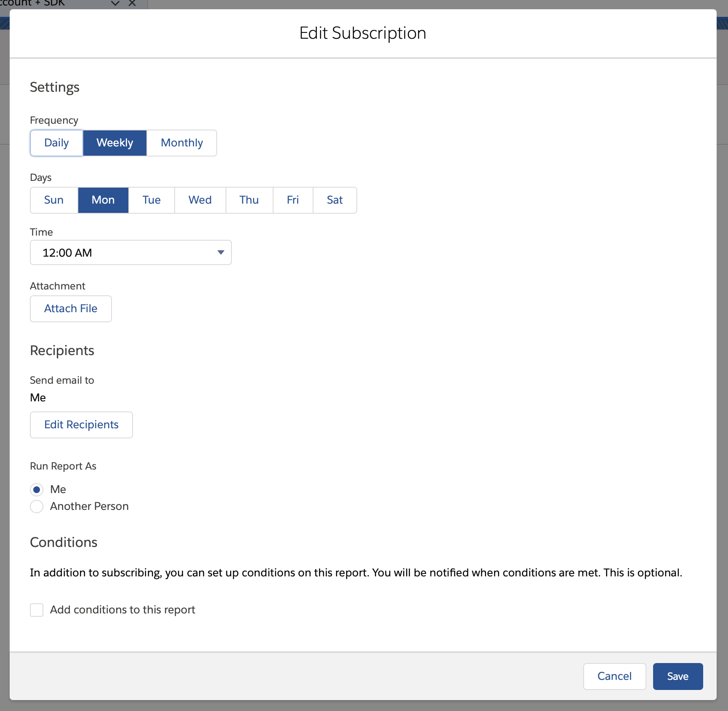Pick Thu in the Days row
The height and width of the screenshot is (711, 728).
(x=249, y=200)
